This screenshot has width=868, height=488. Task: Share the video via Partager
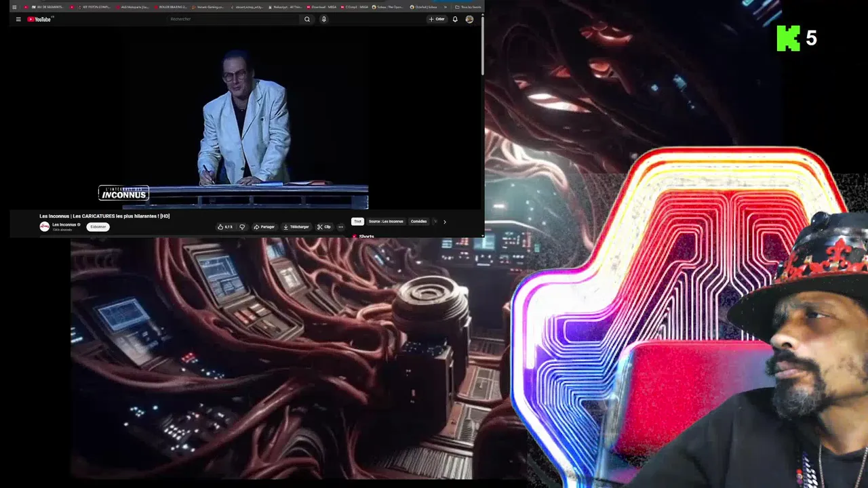point(264,227)
